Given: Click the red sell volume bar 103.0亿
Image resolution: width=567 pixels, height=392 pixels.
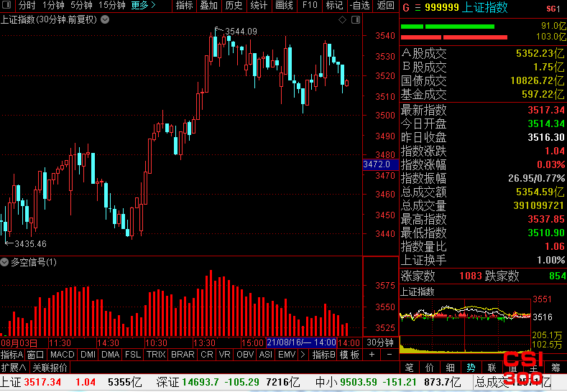Looking at the screenshot, I should click(x=454, y=37).
